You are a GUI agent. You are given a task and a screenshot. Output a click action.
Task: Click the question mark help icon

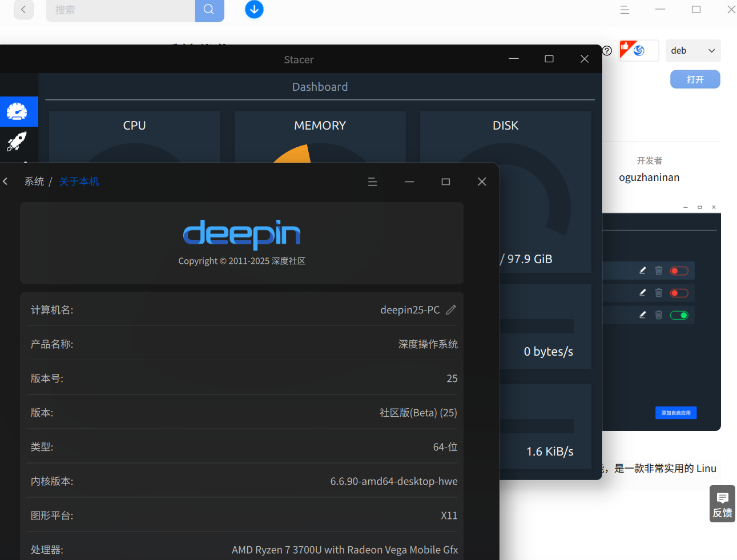coord(607,50)
